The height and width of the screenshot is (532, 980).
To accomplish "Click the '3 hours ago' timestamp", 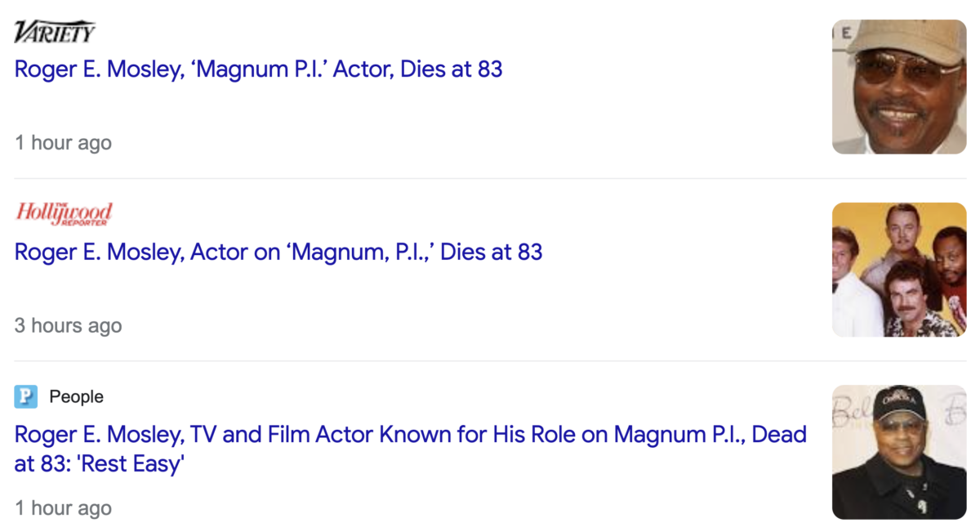I will click(68, 325).
